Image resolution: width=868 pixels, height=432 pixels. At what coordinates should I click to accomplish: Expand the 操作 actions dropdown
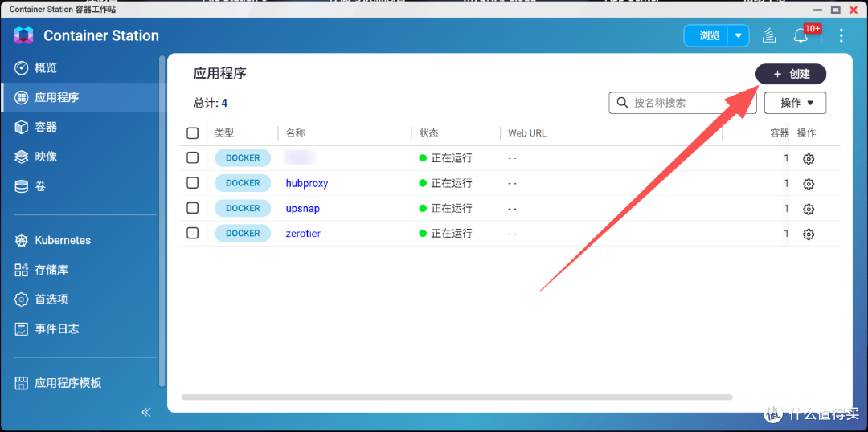tap(796, 103)
